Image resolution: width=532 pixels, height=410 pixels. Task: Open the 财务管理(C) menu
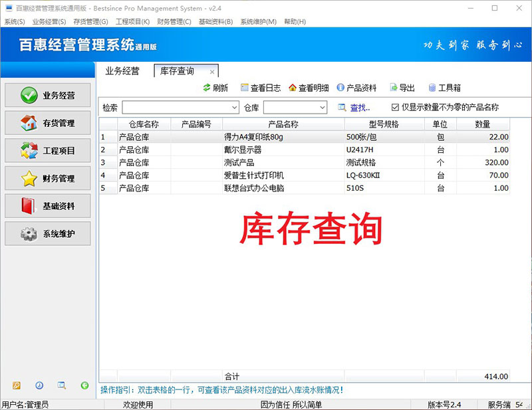tap(174, 22)
